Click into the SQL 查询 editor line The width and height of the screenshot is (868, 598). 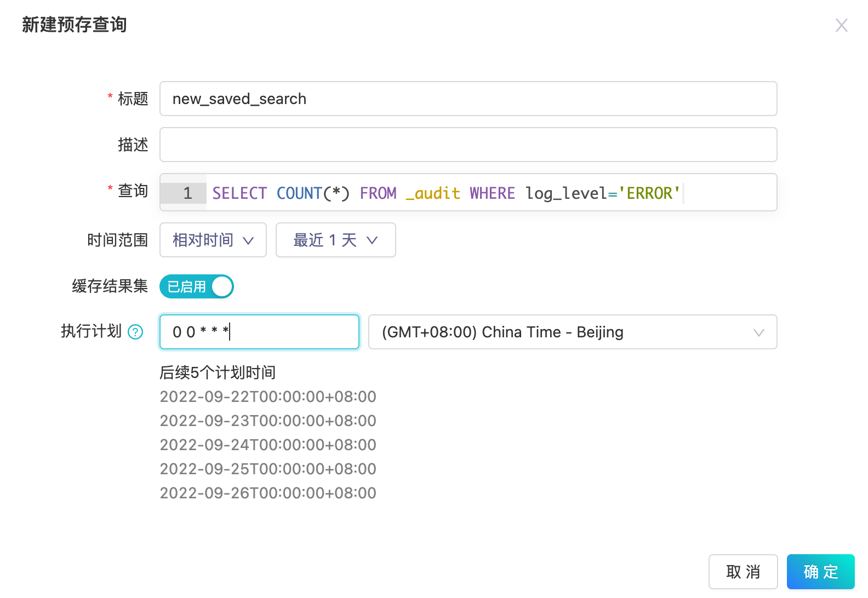point(492,193)
